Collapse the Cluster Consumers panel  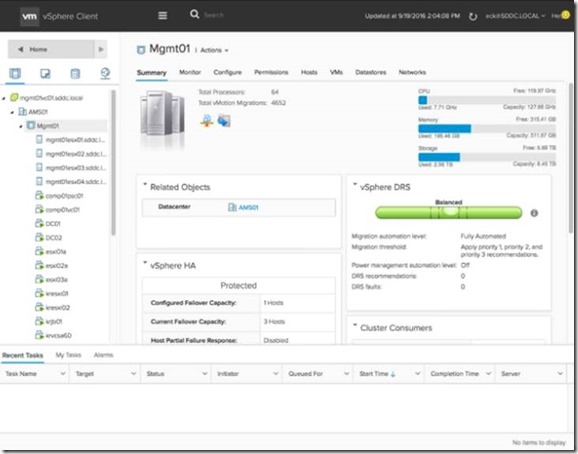355,325
